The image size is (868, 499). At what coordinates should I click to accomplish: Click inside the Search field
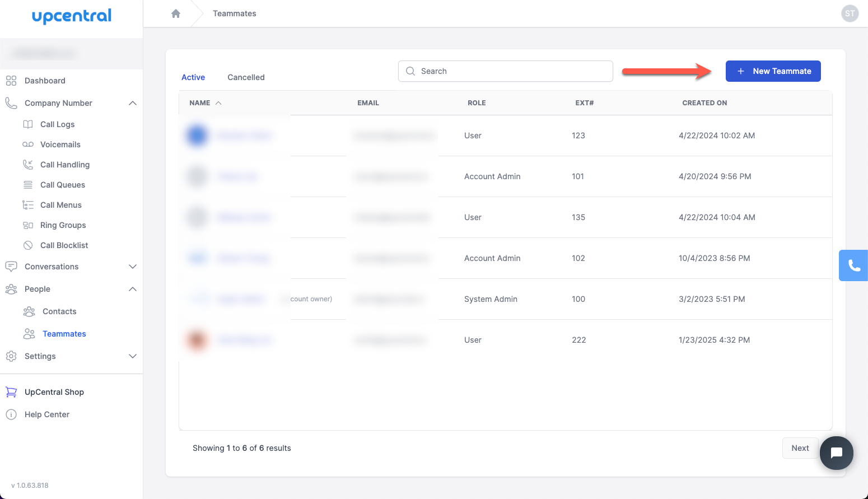tap(505, 71)
